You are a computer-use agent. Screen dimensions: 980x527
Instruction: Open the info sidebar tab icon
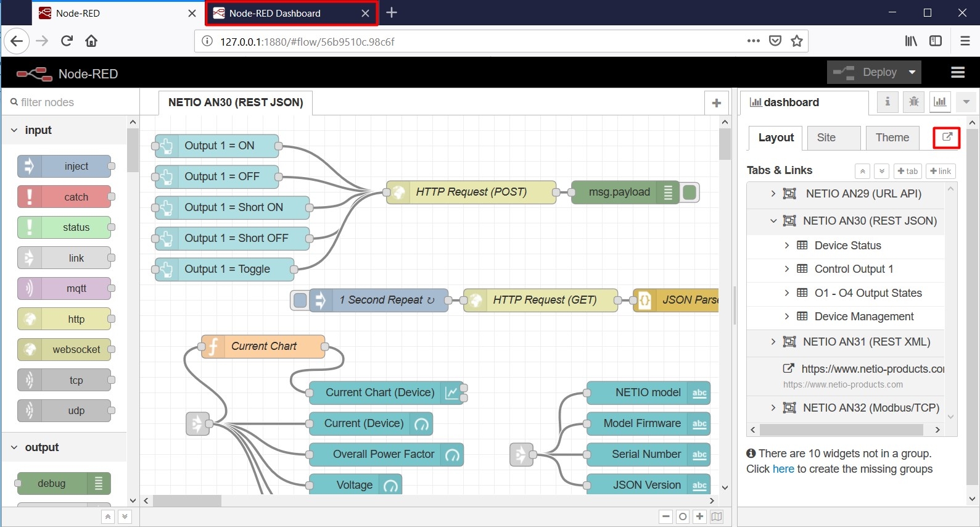tap(887, 102)
